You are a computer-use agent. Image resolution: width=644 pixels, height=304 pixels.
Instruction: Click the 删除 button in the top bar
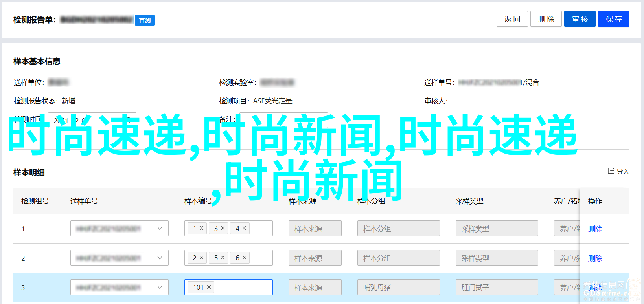[546, 19]
